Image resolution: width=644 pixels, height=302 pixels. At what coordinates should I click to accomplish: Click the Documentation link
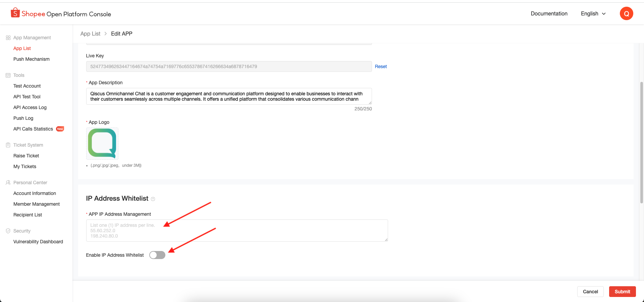tap(549, 13)
